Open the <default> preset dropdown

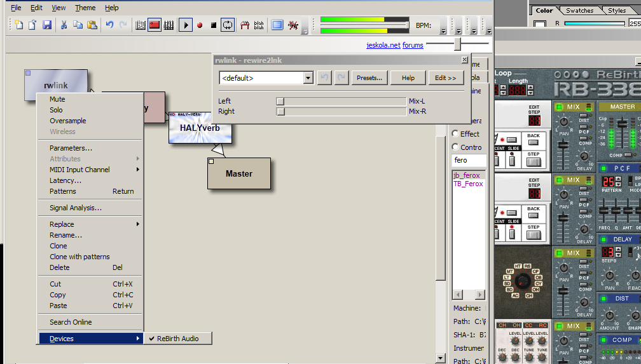pyautogui.click(x=308, y=78)
